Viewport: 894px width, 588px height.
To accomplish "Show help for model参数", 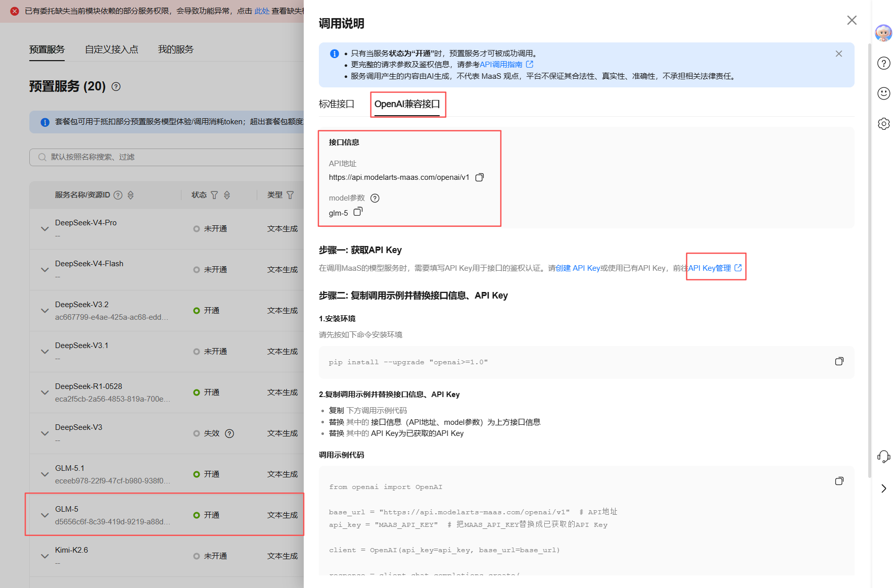I will [375, 198].
